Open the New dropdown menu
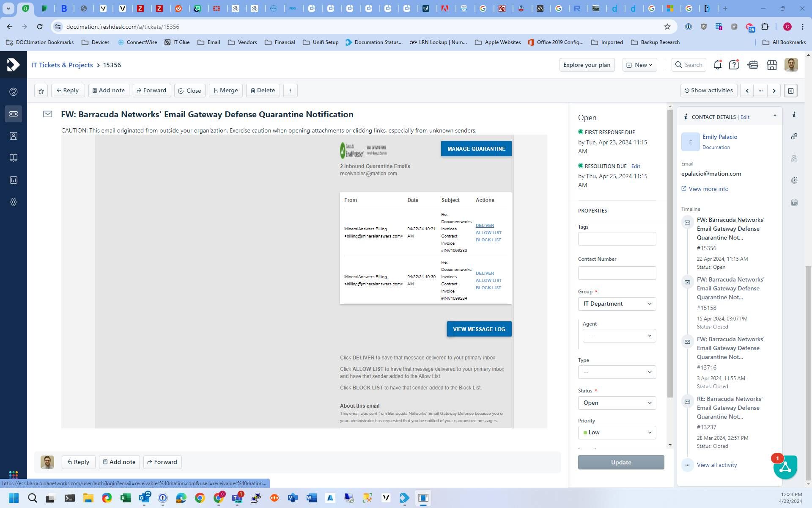This screenshot has height=508, width=812. point(639,65)
